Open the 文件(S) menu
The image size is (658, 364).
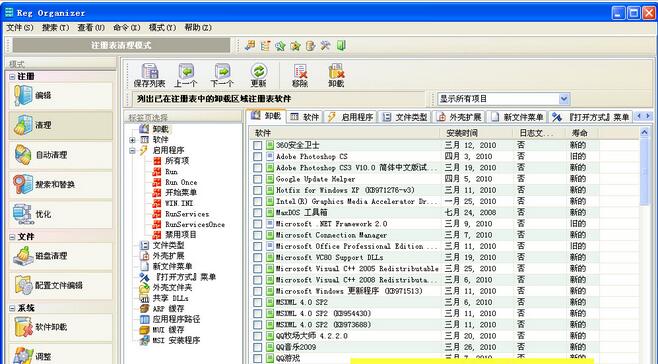coord(20,28)
